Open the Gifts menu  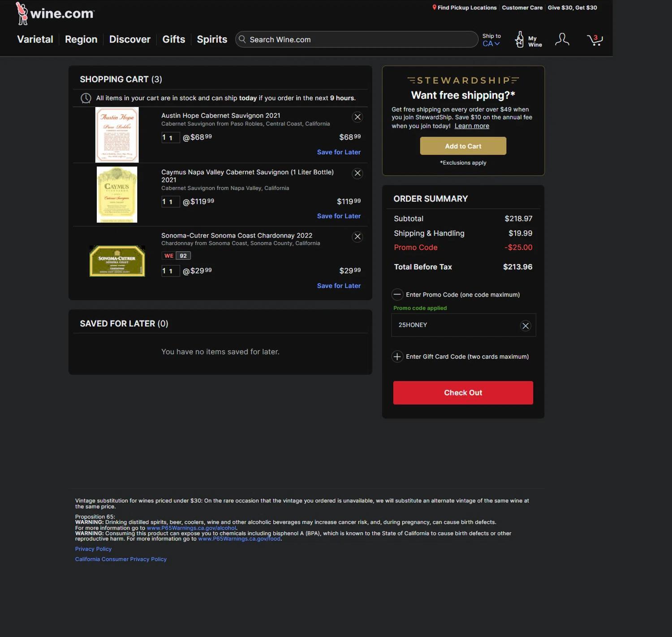tap(174, 39)
